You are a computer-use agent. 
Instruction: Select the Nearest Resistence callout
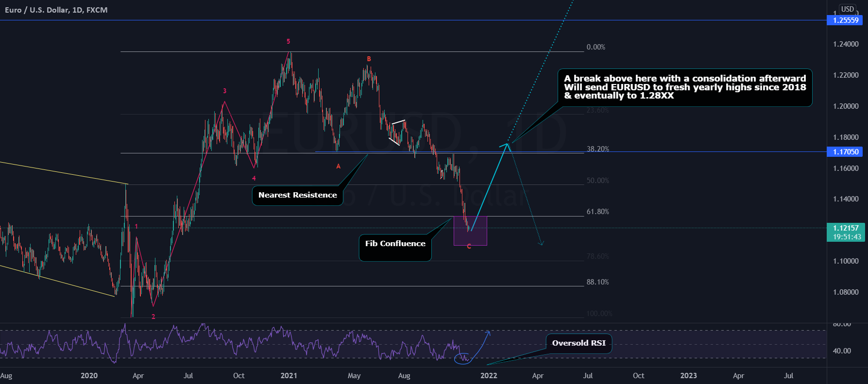tap(297, 195)
